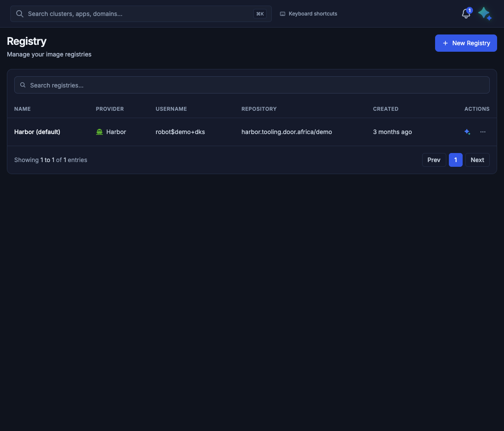Select page 1 in pagination
504x431 pixels.
[x=455, y=160]
